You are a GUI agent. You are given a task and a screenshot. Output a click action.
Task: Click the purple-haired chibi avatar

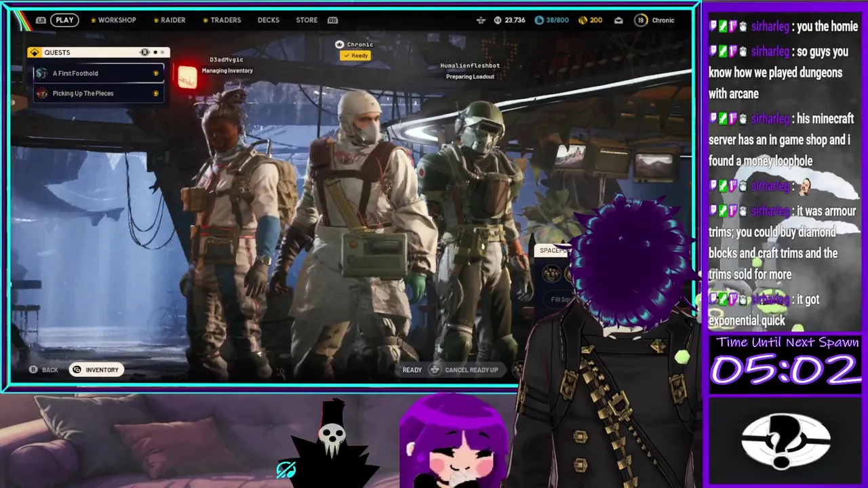coord(454,441)
